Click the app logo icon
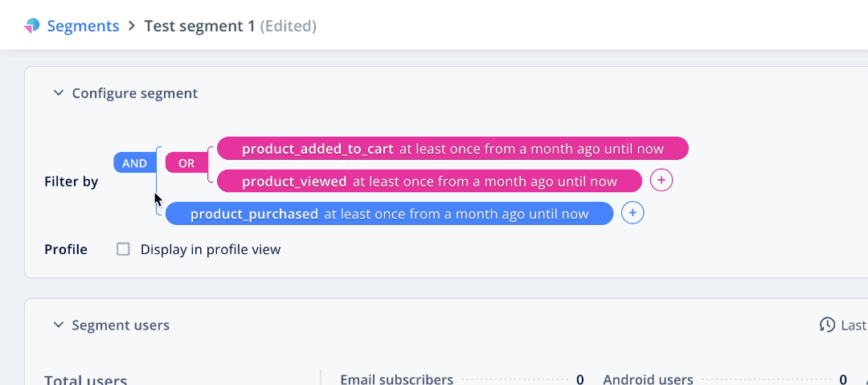Image resolution: width=868 pixels, height=385 pixels. point(32,26)
